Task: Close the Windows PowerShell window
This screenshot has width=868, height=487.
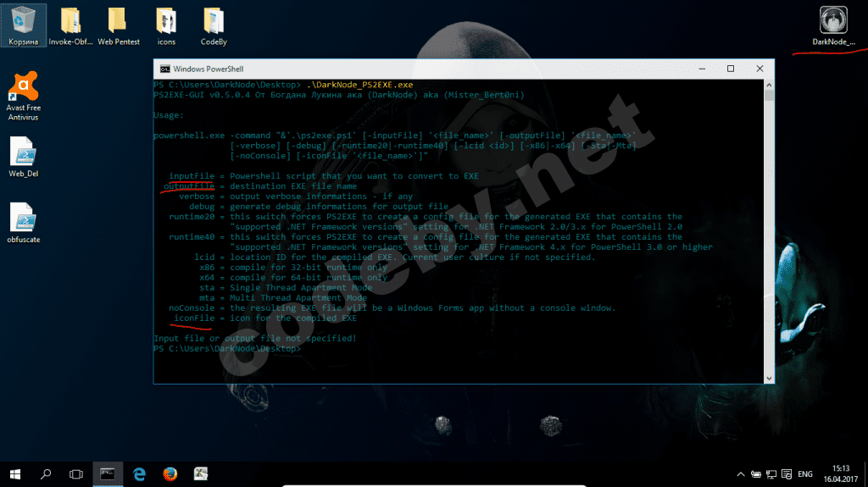Action: [x=759, y=69]
